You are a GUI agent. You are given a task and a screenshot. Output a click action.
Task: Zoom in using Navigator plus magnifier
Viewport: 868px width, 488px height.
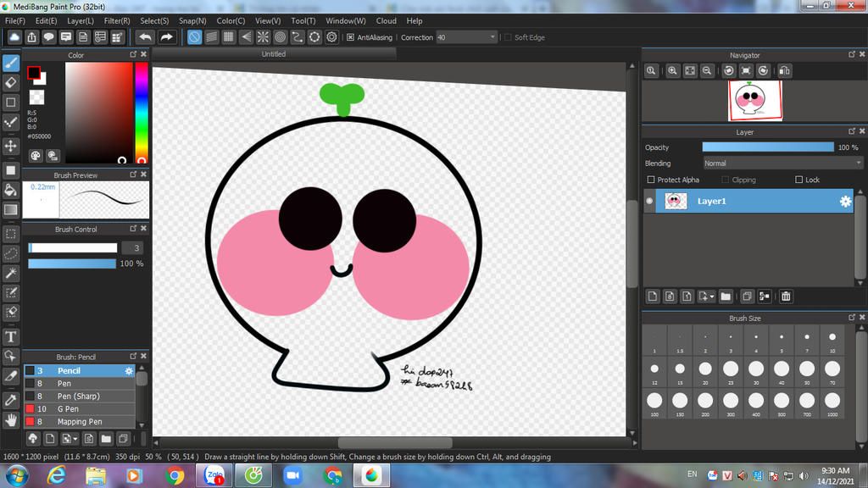click(x=672, y=71)
